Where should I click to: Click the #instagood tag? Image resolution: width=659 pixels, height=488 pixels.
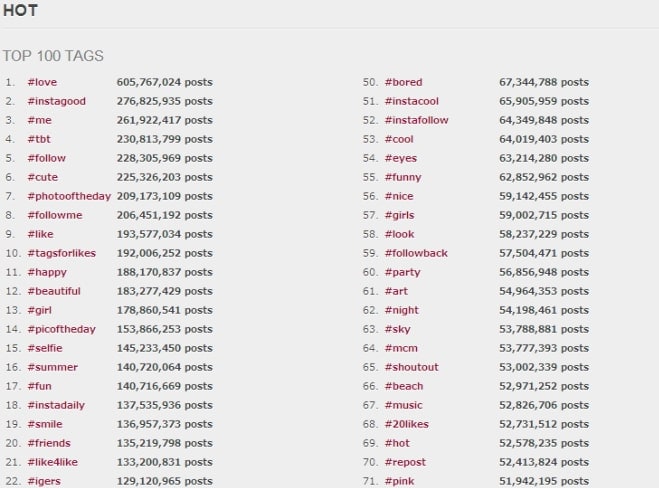point(57,101)
